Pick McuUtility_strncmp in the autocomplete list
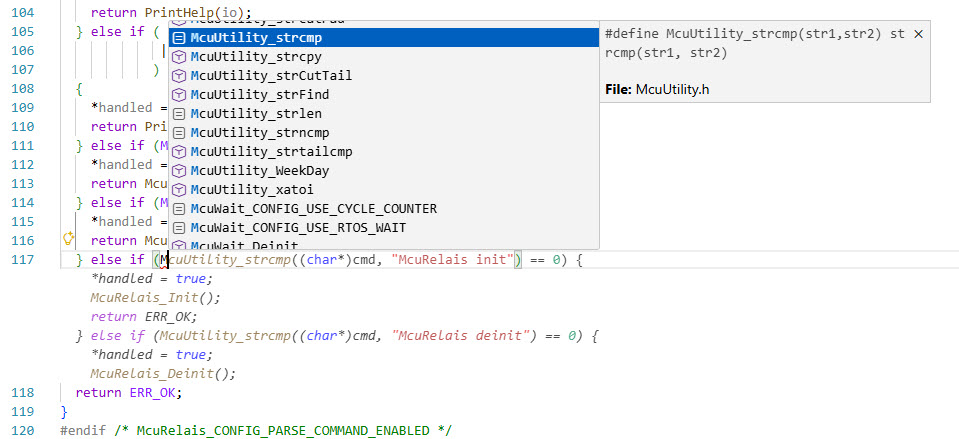The image size is (959, 439). [x=259, y=132]
